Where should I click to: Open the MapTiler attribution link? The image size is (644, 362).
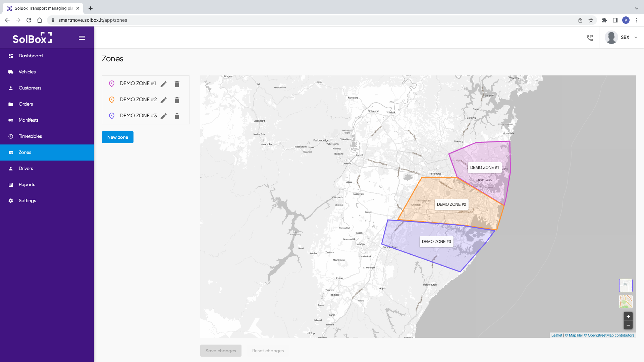(574, 335)
